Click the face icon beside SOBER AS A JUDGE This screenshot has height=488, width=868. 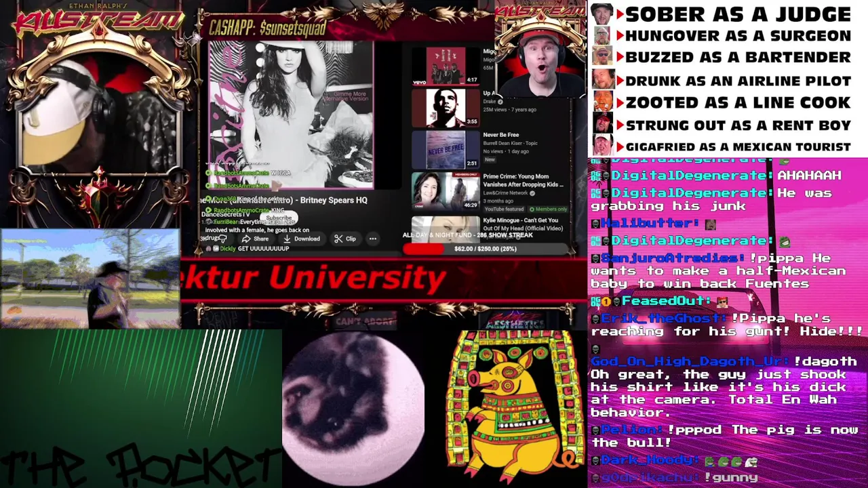click(x=601, y=14)
